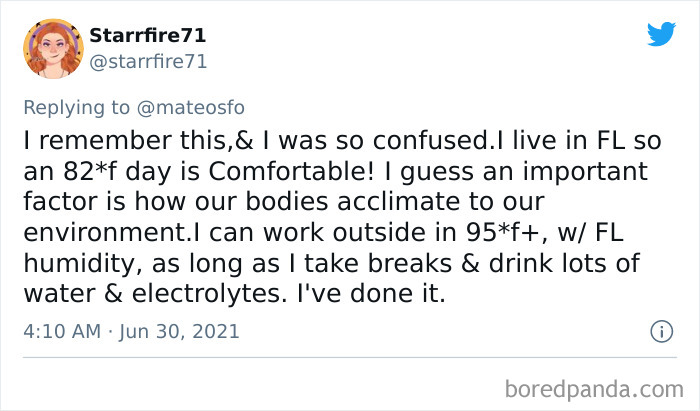Viewport: 700px width, 411px height.
Task: Click the opening words "I remember this"
Action: coord(126,138)
